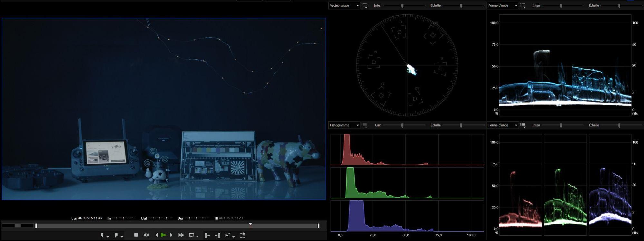
Task: Click the Vecteurscope Inten slider handle
Action: pyautogui.click(x=402, y=5)
